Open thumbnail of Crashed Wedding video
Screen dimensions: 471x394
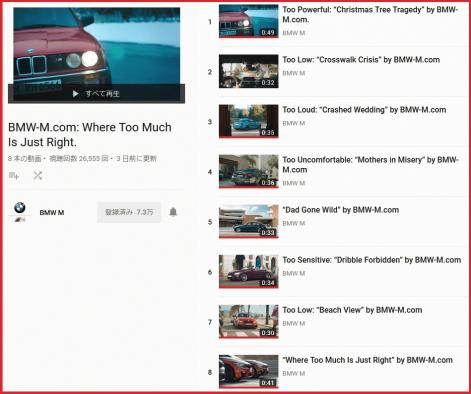248,121
